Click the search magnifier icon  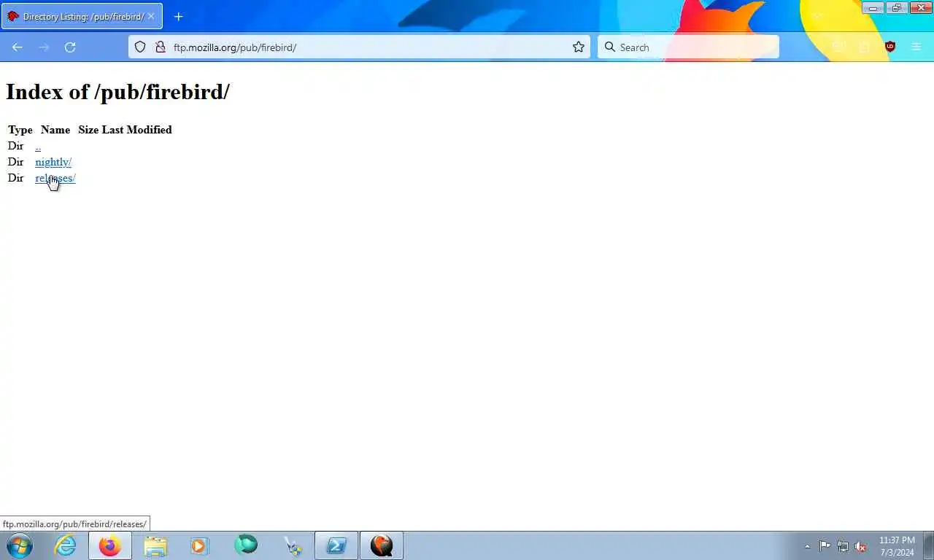click(610, 47)
